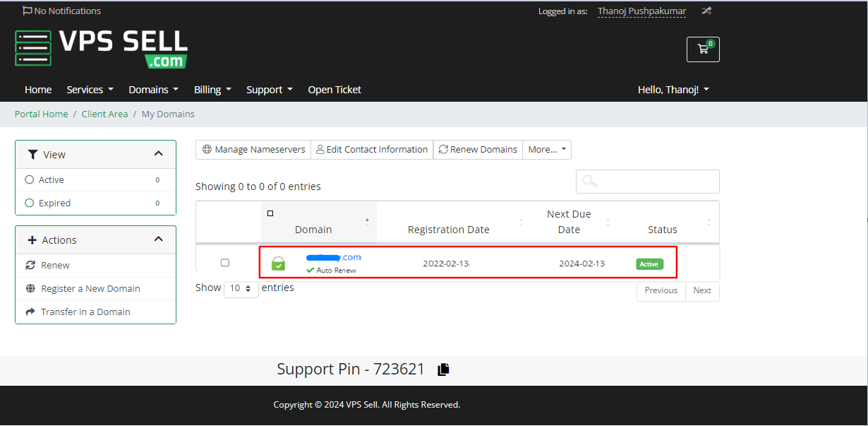Click the green padlock icon of the domain
868x426 pixels.
(x=278, y=264)
